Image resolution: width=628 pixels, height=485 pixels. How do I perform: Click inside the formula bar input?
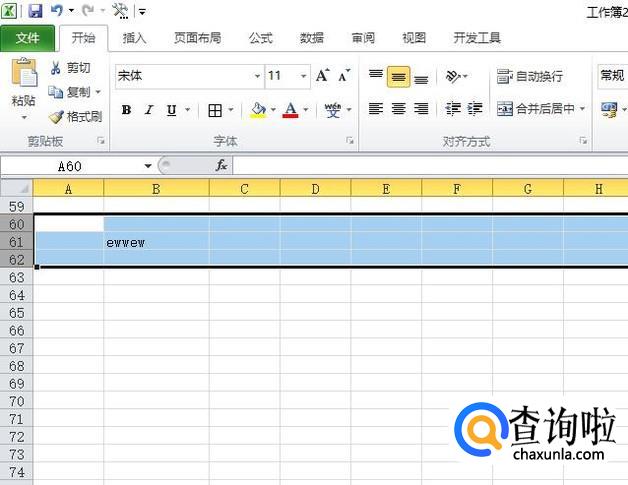tap(430, 165)
